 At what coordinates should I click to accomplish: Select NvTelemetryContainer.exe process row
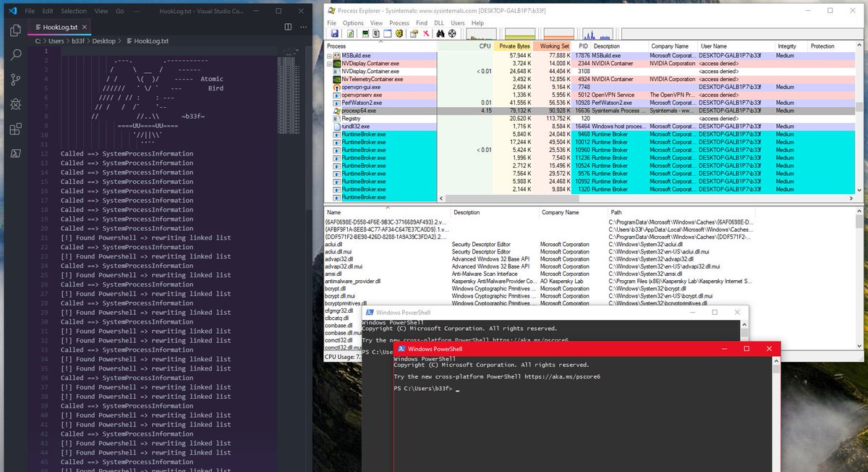point(590,80)
